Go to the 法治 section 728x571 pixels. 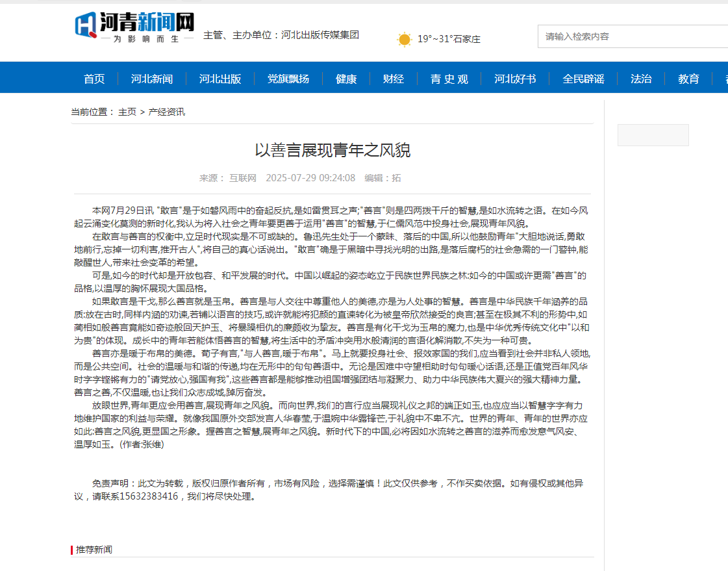point(641,79)
